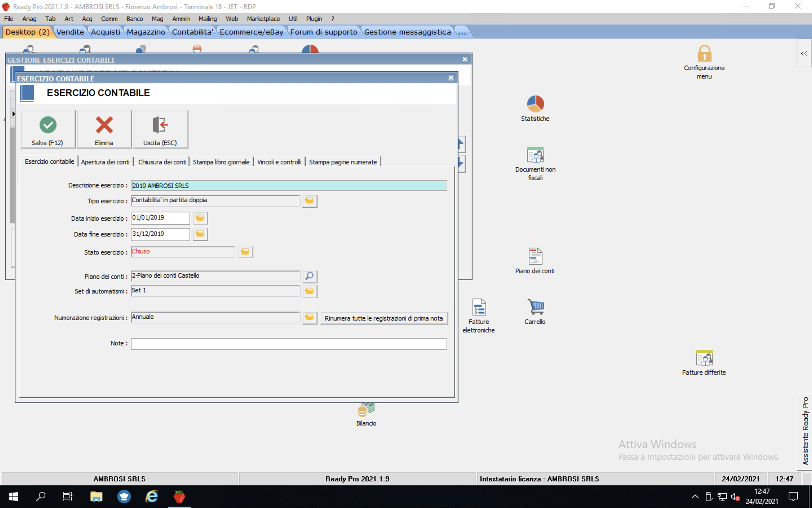The height and width of the screenshot is (508, 812).
Task: Open Windows taskbar search
Action: coord(41,496)
